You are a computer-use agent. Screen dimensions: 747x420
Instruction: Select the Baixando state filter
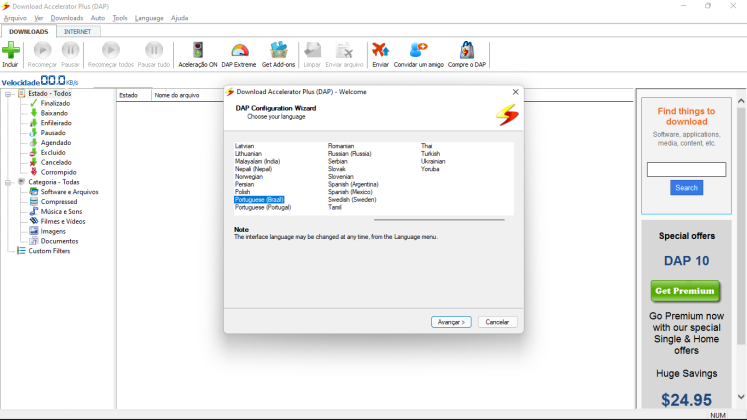(x=54, y=113)
